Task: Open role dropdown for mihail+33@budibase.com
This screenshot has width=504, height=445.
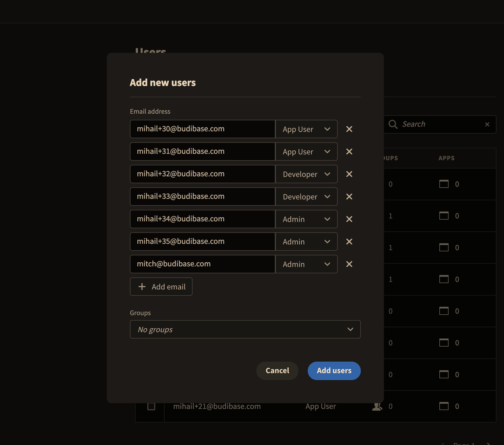Action: [306, 197]
